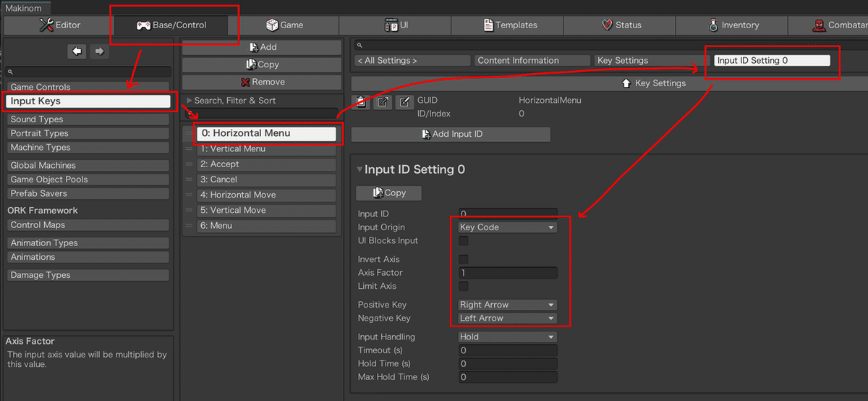This screenshot has width=868, height=401.
Task: Copy the Input ID Setting 0
Action: (x=388, y=193)
